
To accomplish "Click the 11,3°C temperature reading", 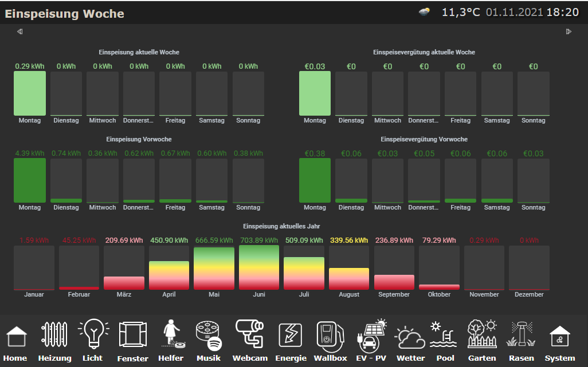I will pyautogui.click(x=461, y=13).
